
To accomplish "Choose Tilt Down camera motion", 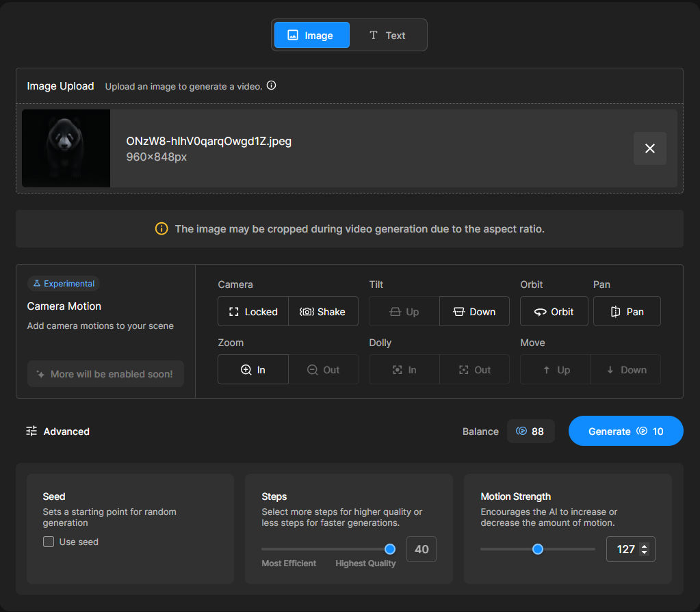I will coord(474,312).
